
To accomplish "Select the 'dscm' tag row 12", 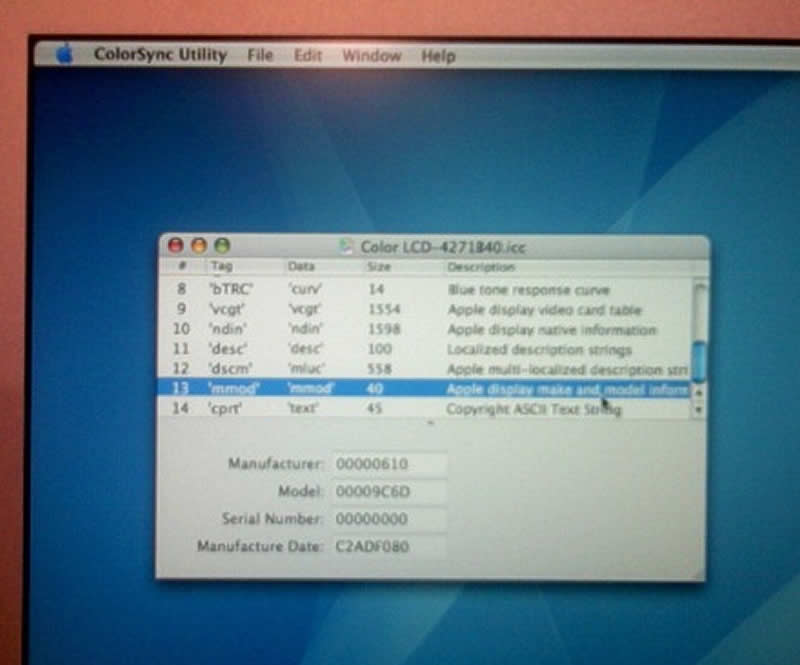I will (426, 368).
